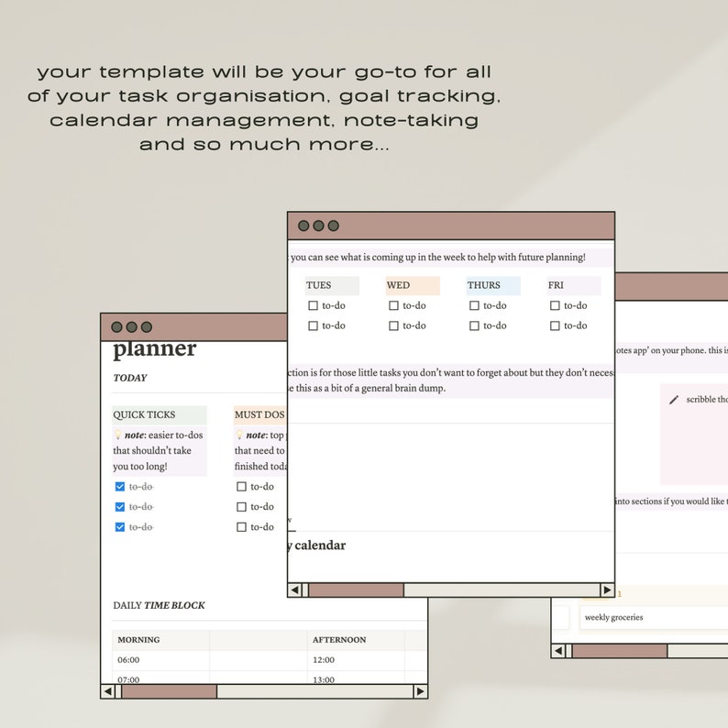
Task: Click the planner page title
Action: [x=155, y=349]
